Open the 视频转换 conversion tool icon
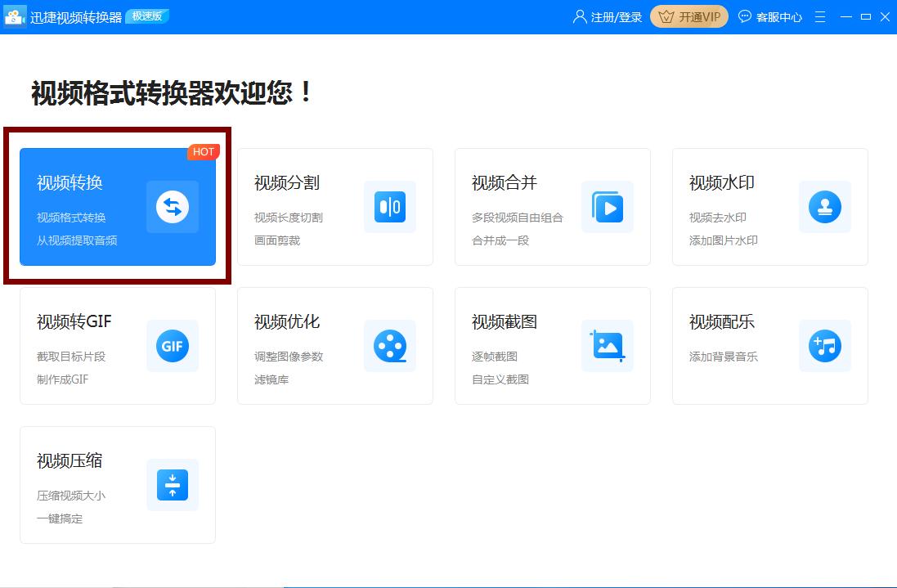 [x=173, y=207]
